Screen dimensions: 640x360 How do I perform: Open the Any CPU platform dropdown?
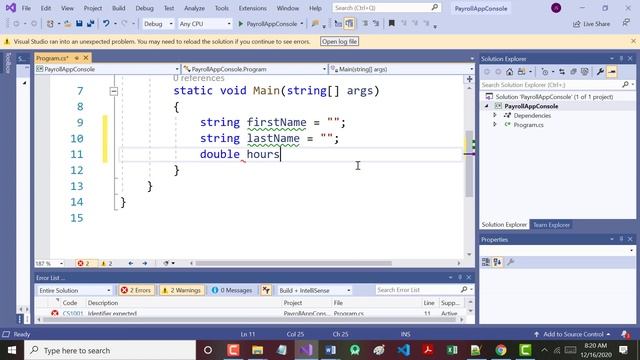(x=204, y=24)
